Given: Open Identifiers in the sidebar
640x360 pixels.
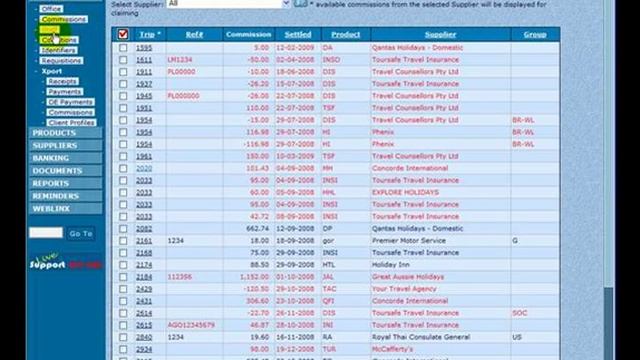Looking at the screenshot, I should tap(59, 50).
